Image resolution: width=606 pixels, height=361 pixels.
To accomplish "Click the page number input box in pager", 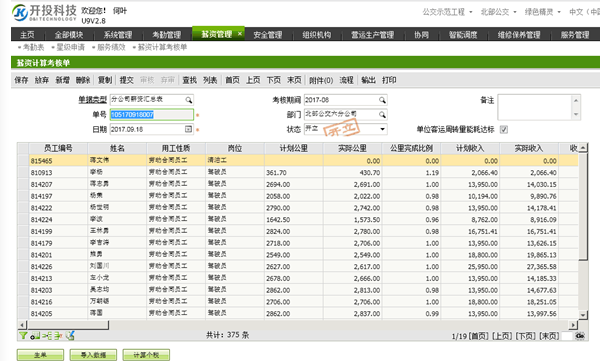I will coord(567,336).
